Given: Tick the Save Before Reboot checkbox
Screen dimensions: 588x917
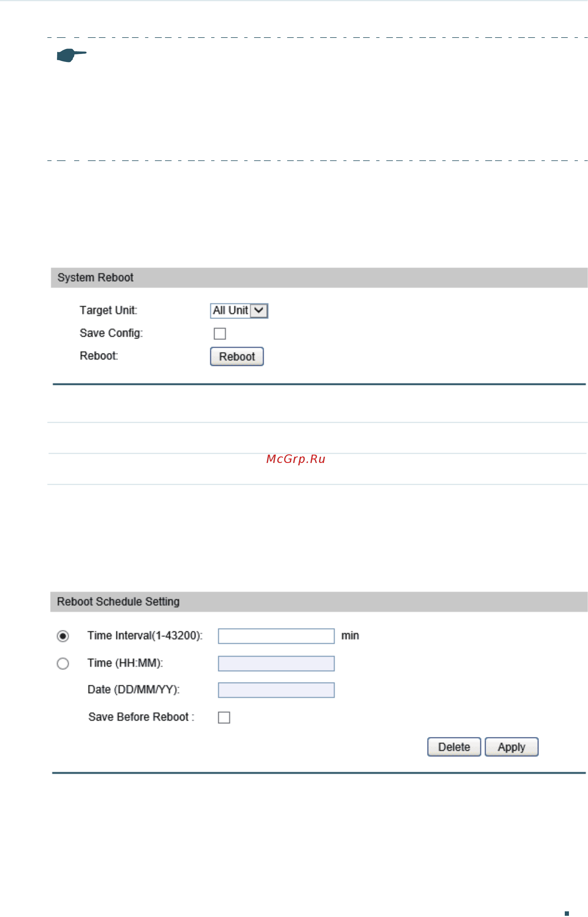Looking at the screenshot, I should pyautogui.click(x=224, y=718).
